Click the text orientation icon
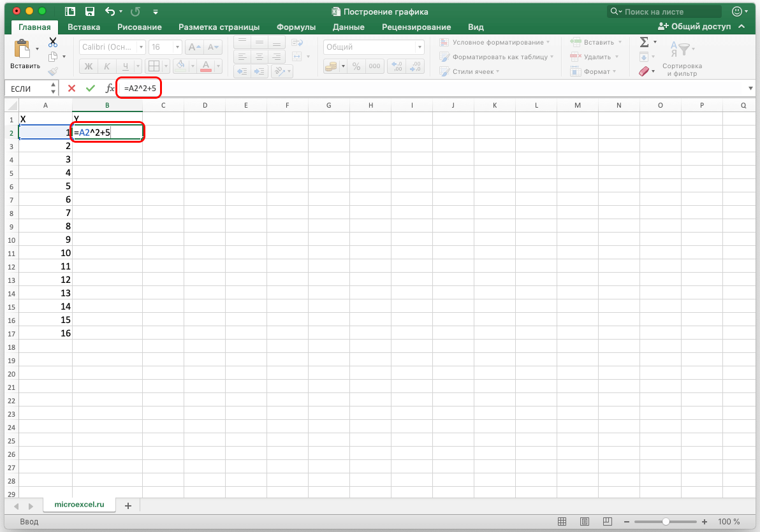Image resolution: width=760 pixels, height=532 pixels. (279, 72)
